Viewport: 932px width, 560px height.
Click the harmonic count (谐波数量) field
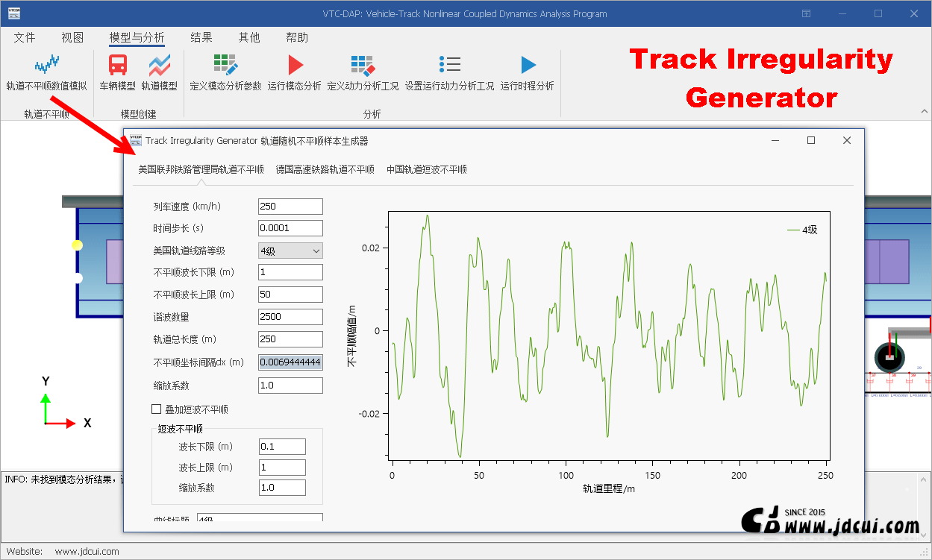point(290,317)
